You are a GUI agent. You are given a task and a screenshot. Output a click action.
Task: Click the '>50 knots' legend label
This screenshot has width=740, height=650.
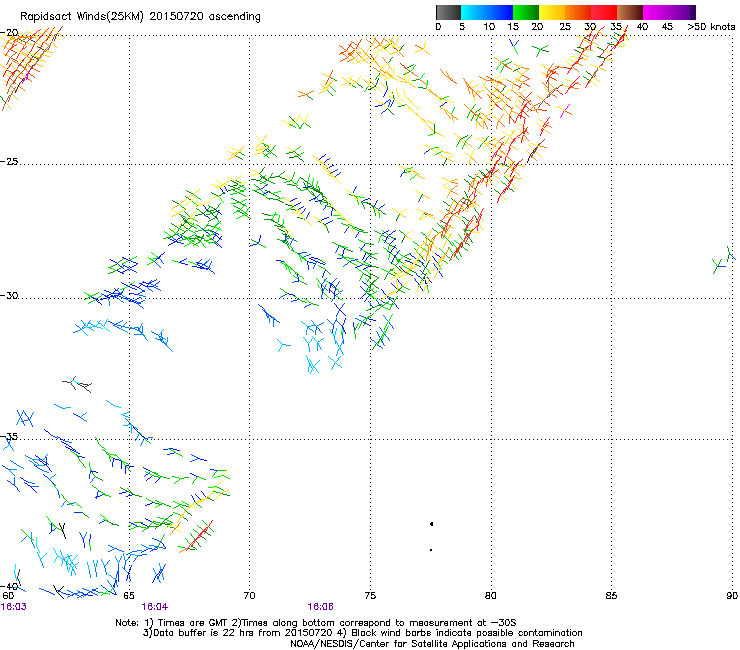(711, 27)
